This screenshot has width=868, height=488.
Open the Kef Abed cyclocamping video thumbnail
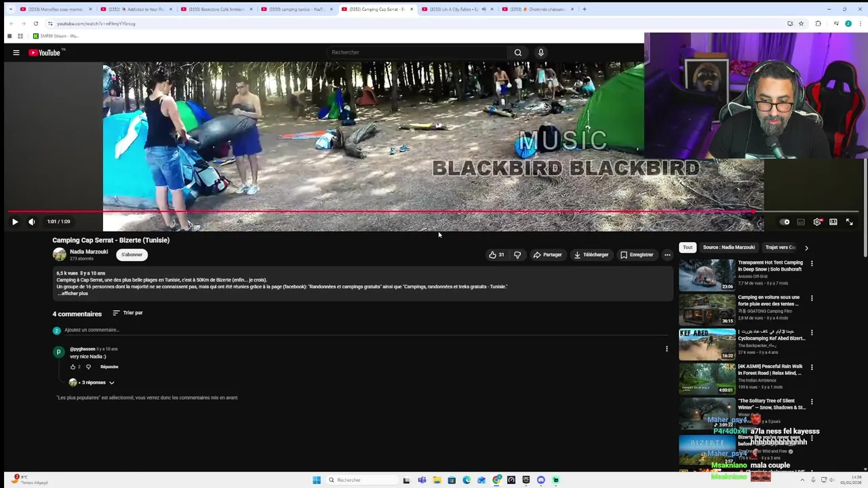(x=707, y=344)
